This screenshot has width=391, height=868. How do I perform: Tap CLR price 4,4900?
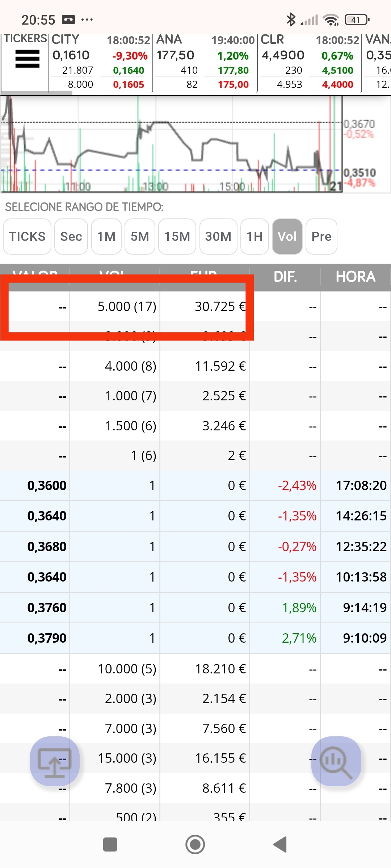tap(283, 55)
